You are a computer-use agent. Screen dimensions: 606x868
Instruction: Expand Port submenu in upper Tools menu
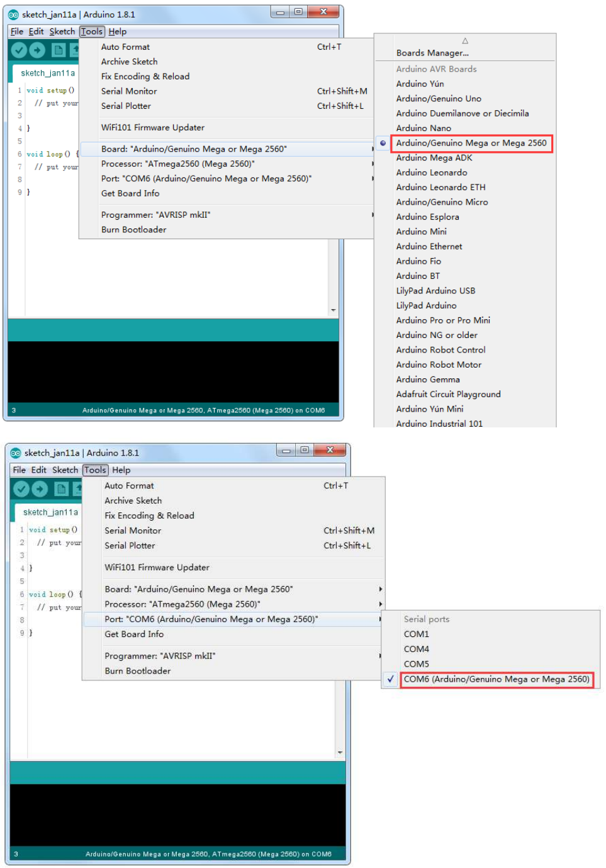click(228, 179)
